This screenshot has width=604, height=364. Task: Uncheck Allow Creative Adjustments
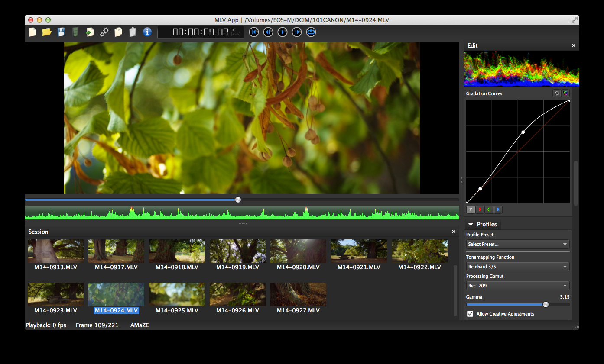click(470, 314)
